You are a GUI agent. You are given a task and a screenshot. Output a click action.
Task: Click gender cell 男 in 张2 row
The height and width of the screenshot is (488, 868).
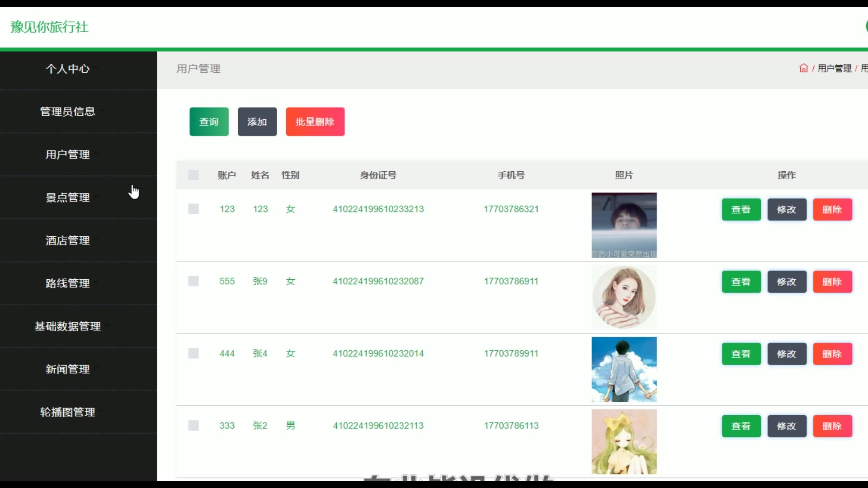[x=291, y=426]
